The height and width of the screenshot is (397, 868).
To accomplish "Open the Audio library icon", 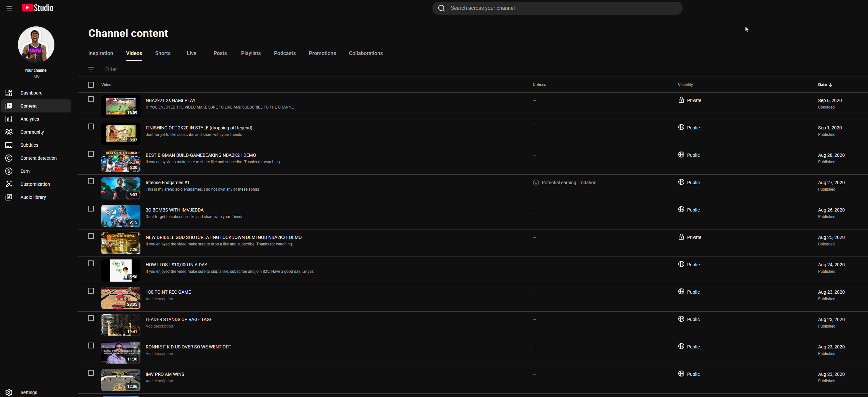I will (x=9, y=197).
